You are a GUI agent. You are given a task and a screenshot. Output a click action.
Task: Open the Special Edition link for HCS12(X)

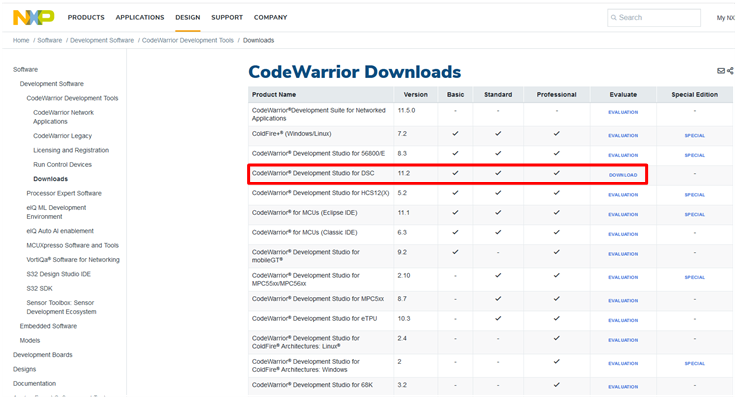pos(695,195)
